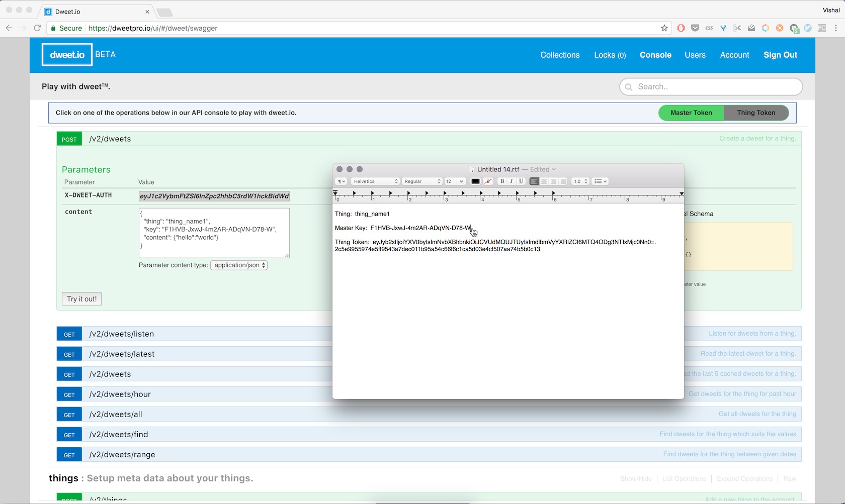
Task: Close the Dweet.io browser tab
Action: [x=147, y=12]
